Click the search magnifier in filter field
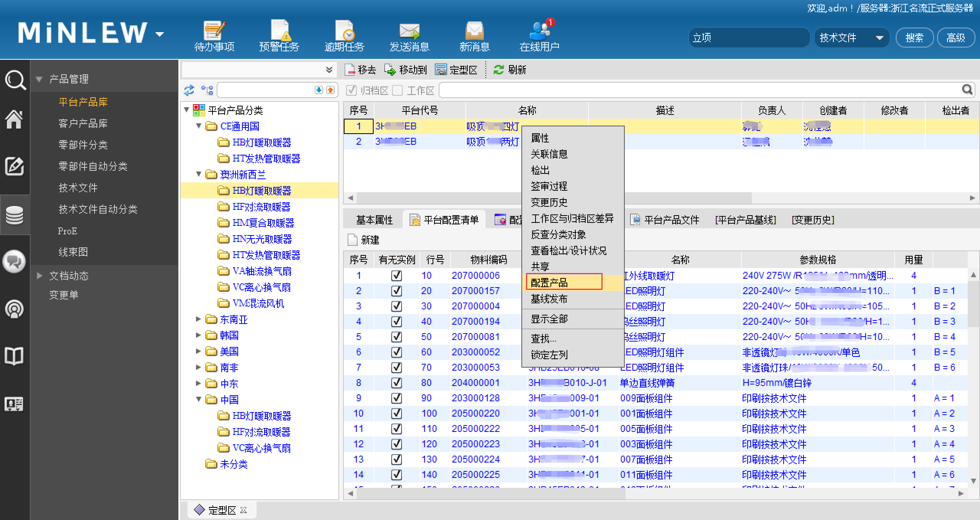 coord(967,90)
